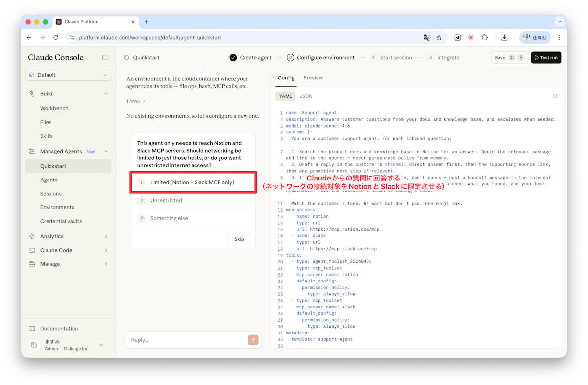Click the Skip button
Screen dimensions: 588x385
coord(239,239)
